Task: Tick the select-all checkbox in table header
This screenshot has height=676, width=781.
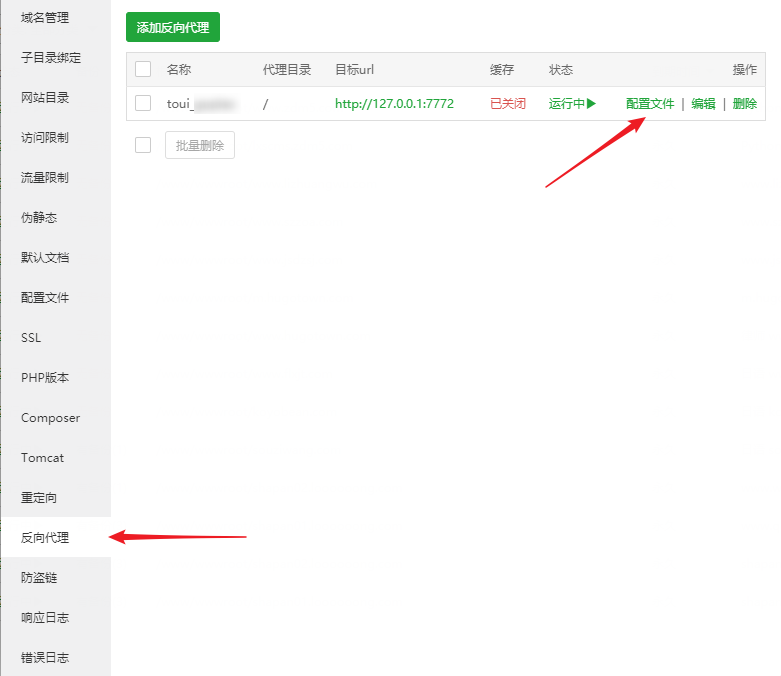Action: pyautogui.click(x=143, y=69)
